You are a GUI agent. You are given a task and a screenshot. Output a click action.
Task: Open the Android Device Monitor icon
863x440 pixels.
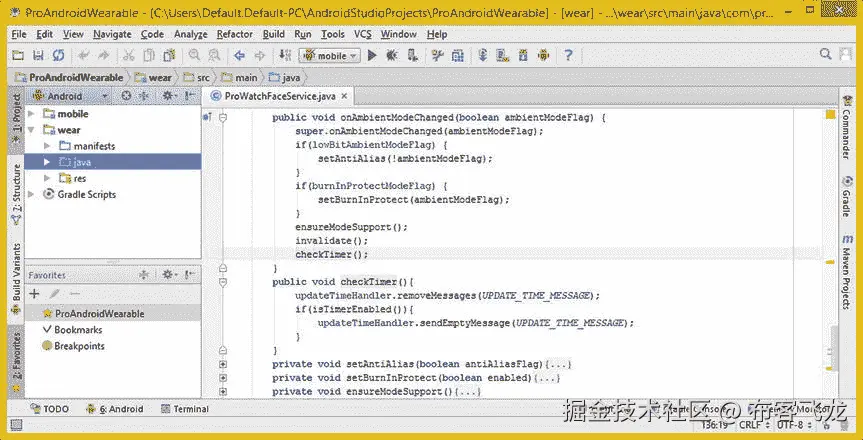[x=543, y=55]
